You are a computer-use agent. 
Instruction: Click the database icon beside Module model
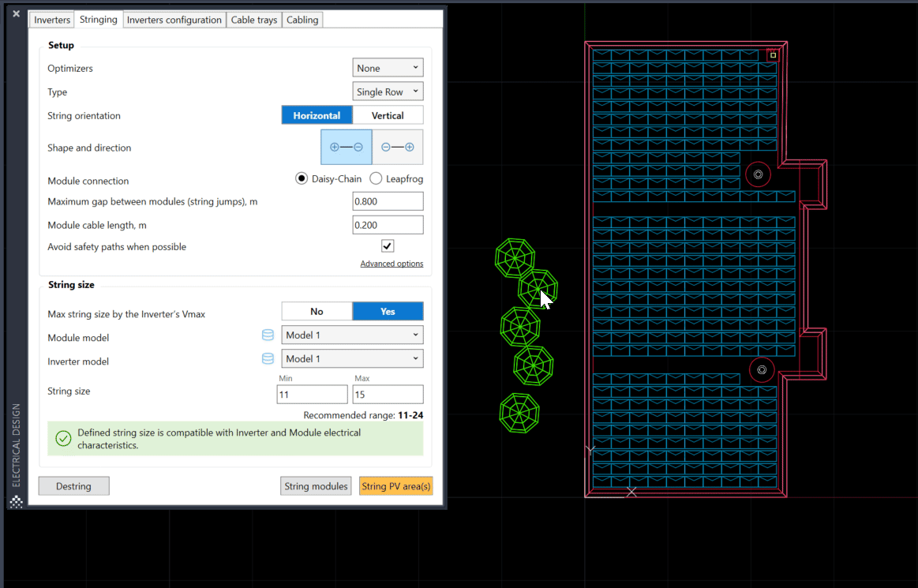(268, 335)
